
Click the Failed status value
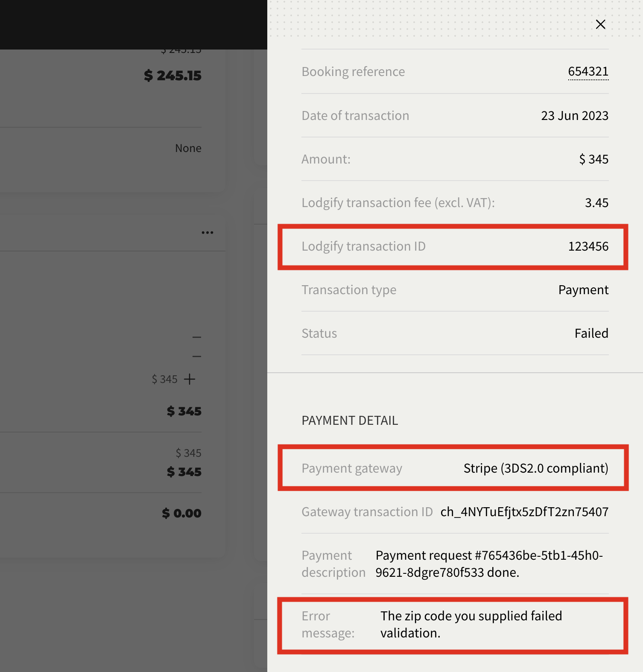point(591,333)
